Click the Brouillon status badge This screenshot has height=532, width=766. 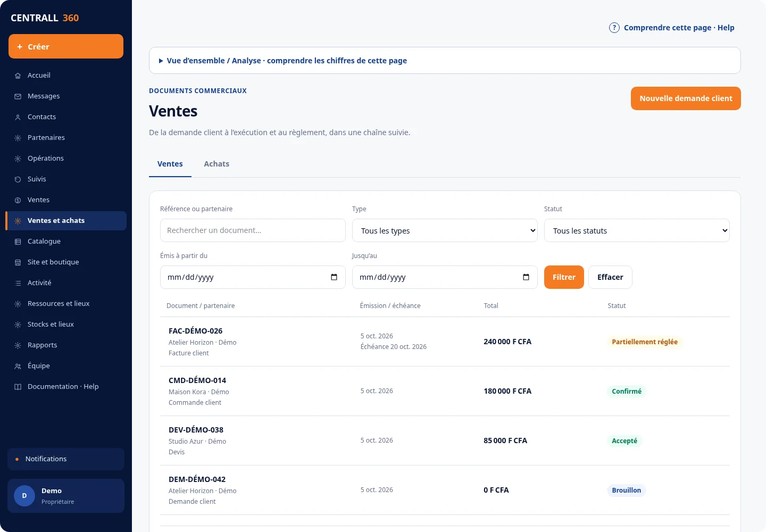tap(626, 491)
